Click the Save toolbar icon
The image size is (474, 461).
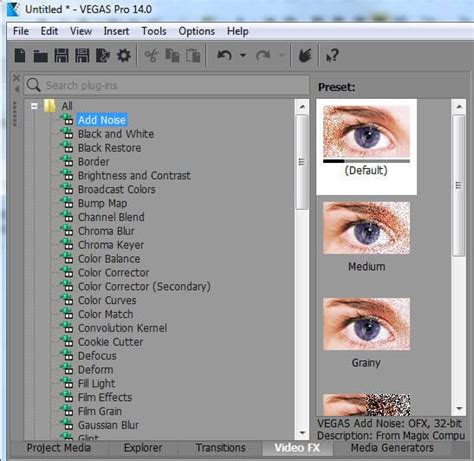[x=61, y=55]
